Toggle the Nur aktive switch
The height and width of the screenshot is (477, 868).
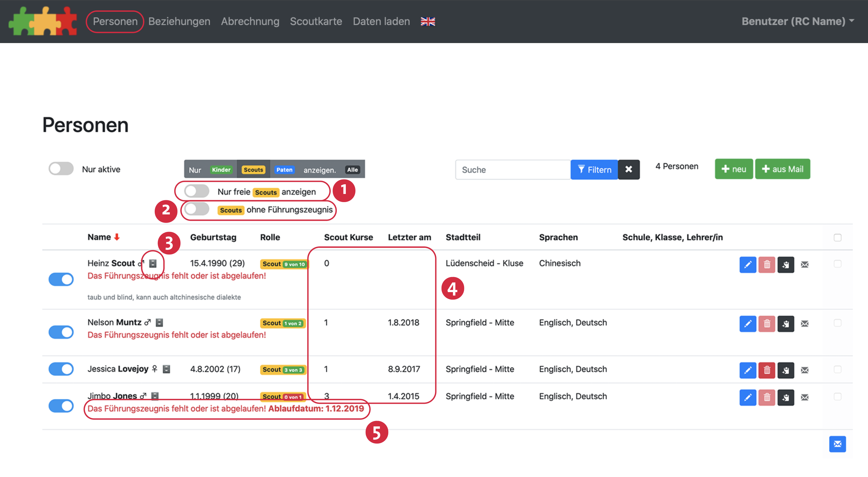coord(61,169)
